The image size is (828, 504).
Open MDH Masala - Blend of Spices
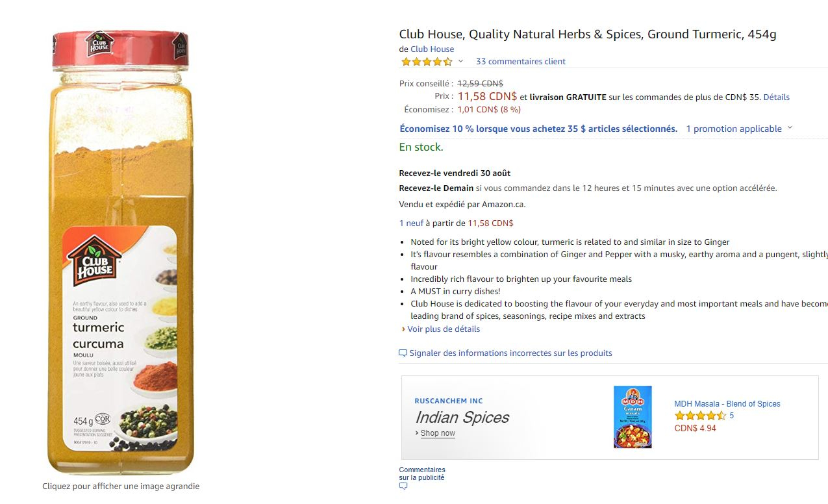727,404
